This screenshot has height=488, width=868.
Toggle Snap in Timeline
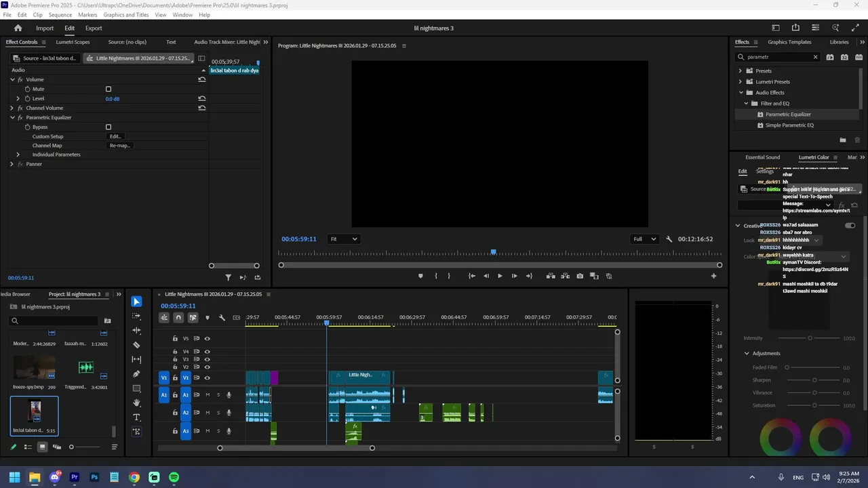pos(178,317)
